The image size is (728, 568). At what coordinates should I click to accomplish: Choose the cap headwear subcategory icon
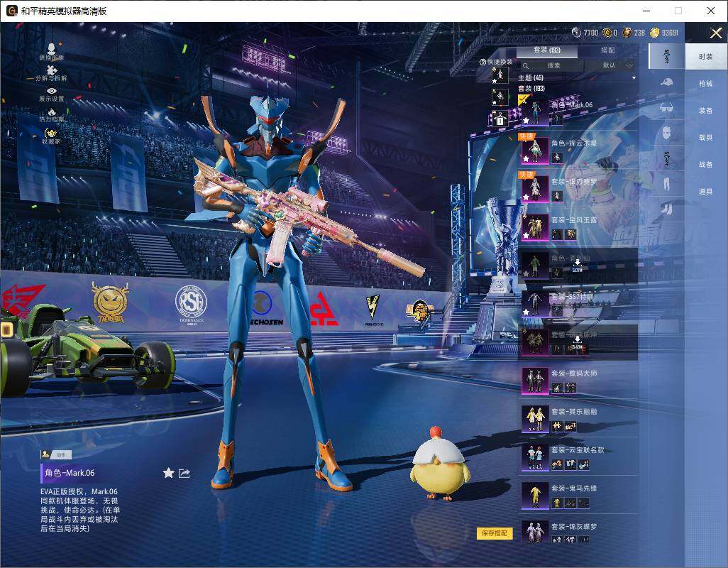coord(667,82)
